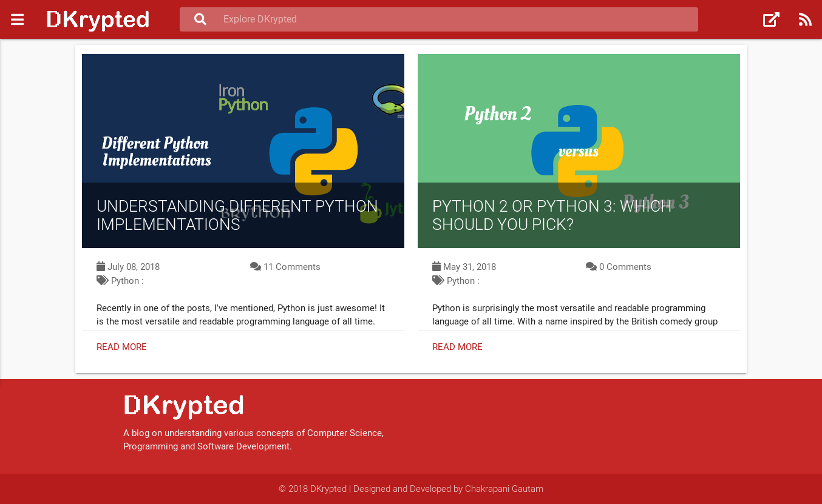Screen dimensions: 822x504
Task: Click Read More on Python 2 vs 3 post
Action: point(457,347)
